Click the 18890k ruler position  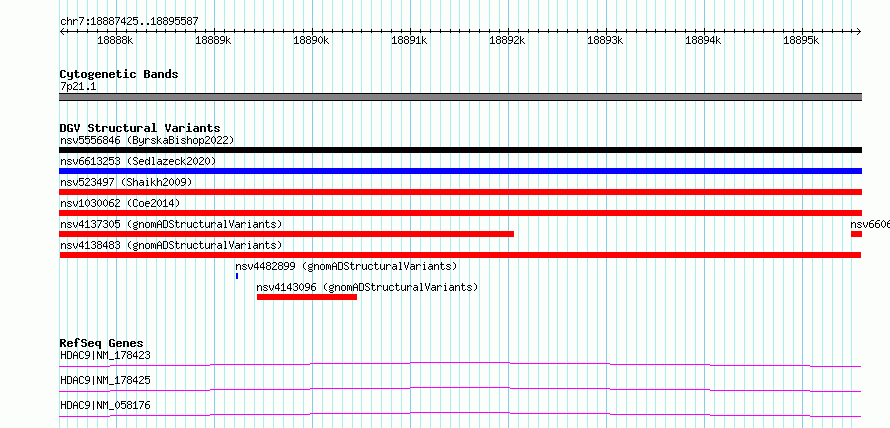(312, 40)
